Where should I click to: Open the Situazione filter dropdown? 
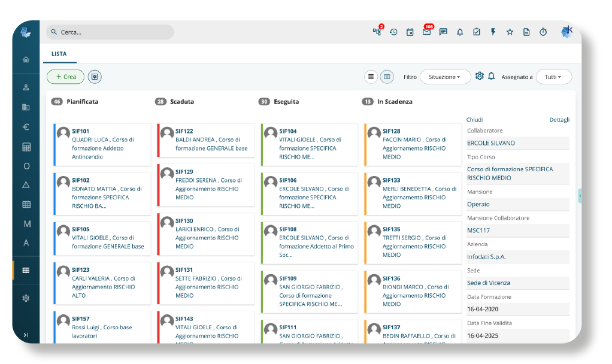[444, 77]
